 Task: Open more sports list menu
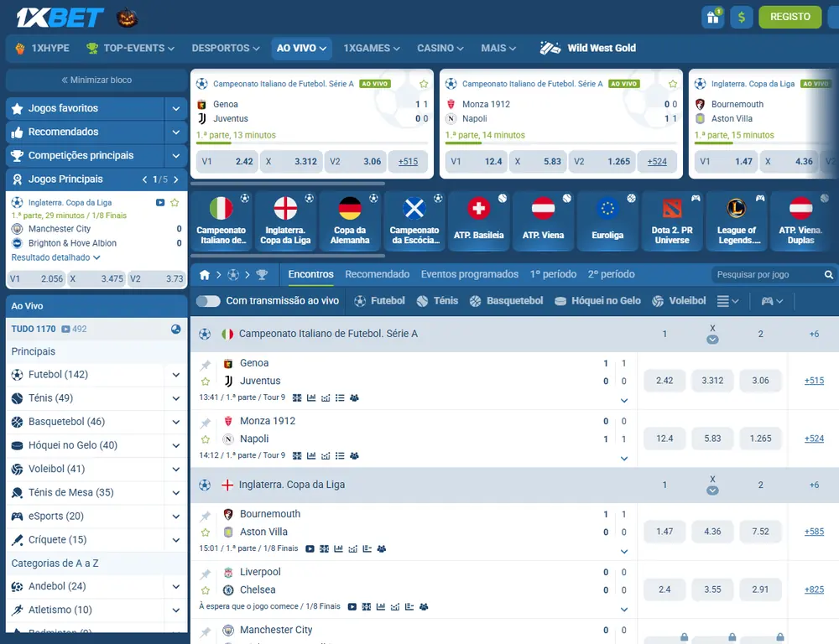tap(727, 301)
